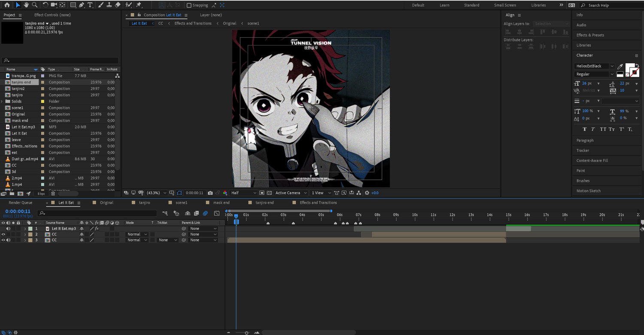
Task: Click the Project panel search field
Action: [60, 61]
